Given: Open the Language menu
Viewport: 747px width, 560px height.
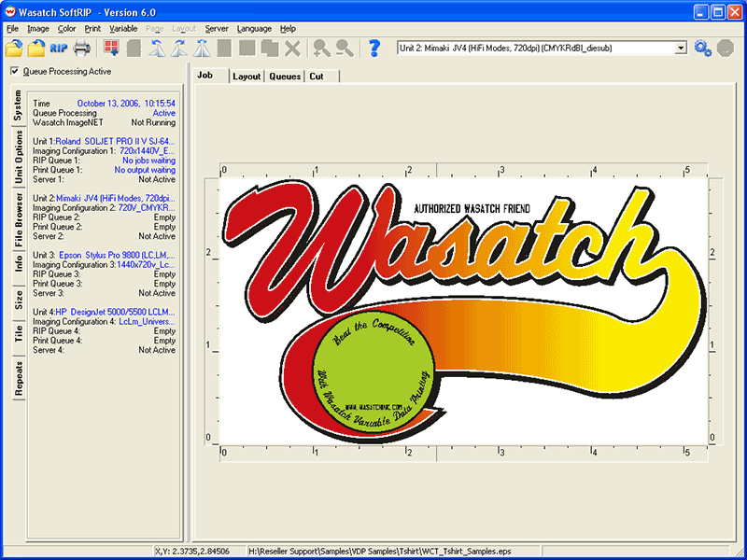Looking at the screenshot, I should tap(254, 29).
